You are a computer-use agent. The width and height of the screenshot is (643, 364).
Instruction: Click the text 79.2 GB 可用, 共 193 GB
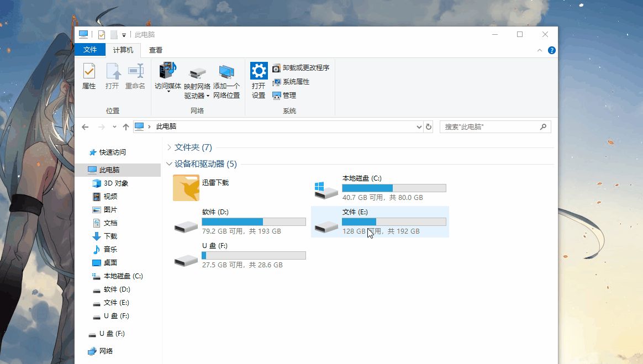coord(241,231)
